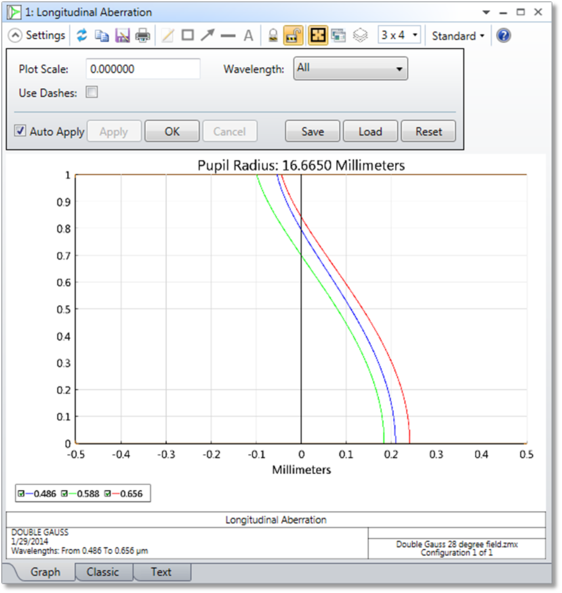
Task: Click the Plot Scale input field
Action: click(143, 69)
